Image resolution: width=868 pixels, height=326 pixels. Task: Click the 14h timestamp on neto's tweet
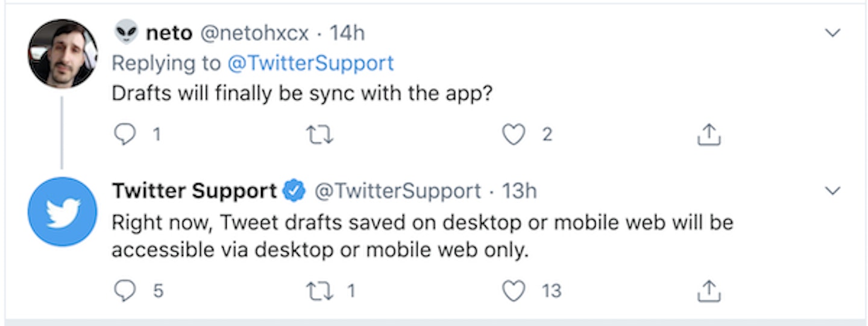[x=347, y=33]
